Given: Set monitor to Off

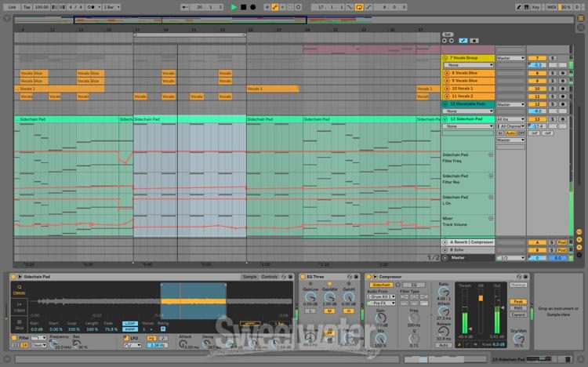Looking at the screenshot, I should [x=521, y=133].
